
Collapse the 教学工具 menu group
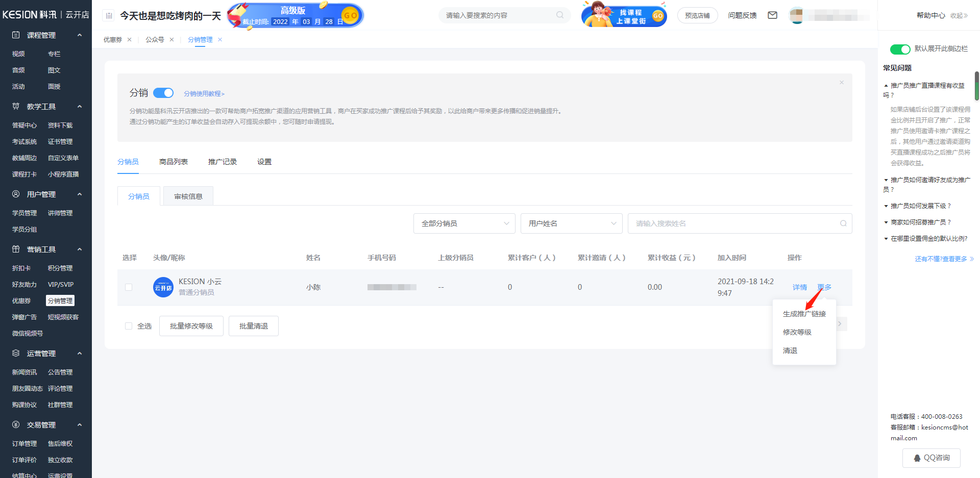click(80, 107)
